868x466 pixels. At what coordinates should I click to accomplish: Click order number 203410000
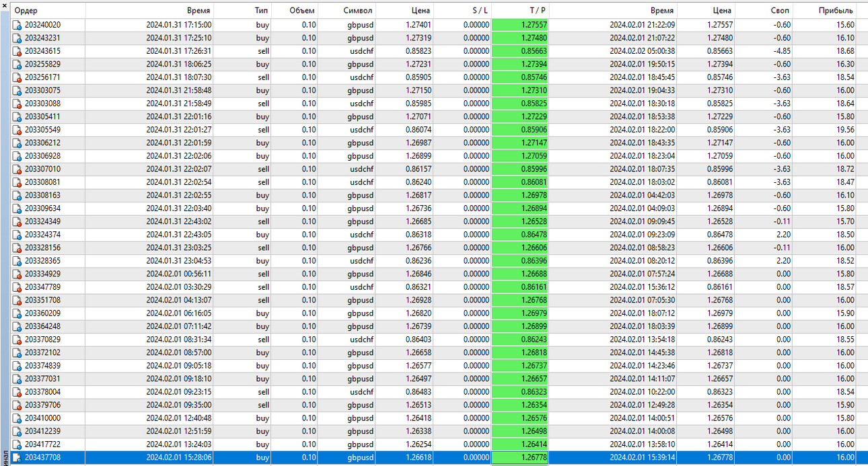[x=42, y=418]
